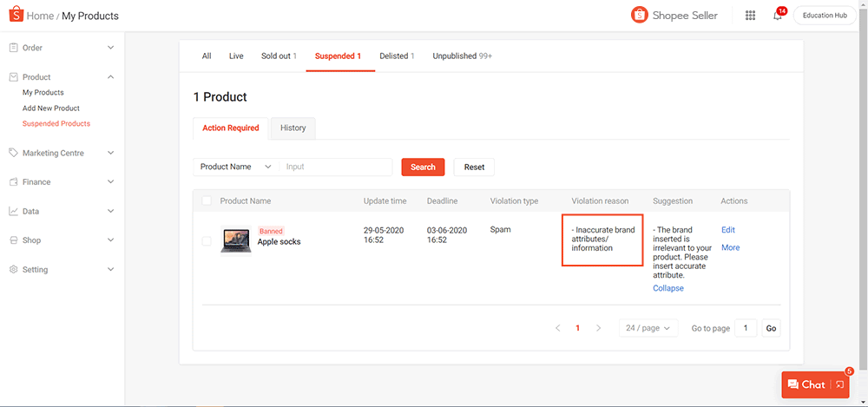Collapse the Product menu chevron
The height and width of the screenshot is (407, 868).
110,77
